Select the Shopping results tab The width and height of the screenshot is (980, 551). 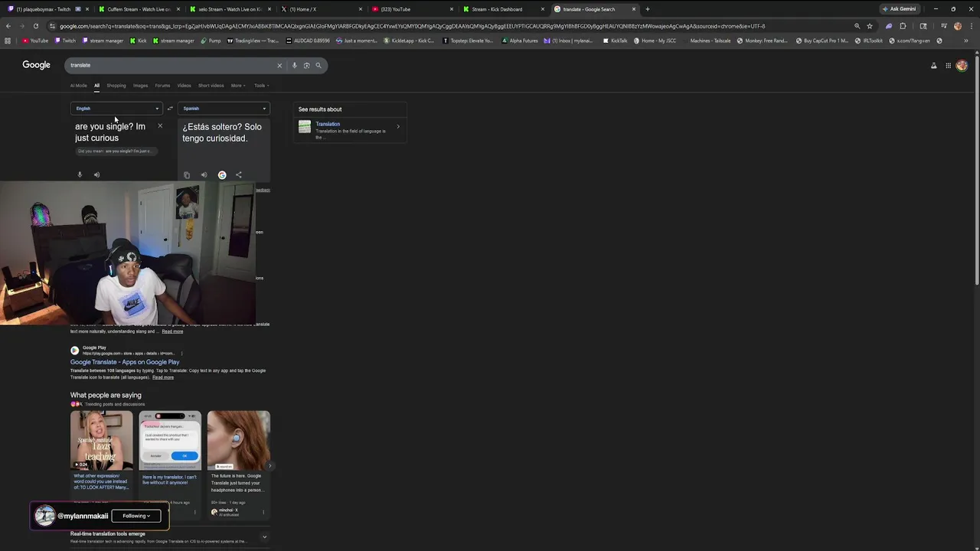[x=116, y=86]
